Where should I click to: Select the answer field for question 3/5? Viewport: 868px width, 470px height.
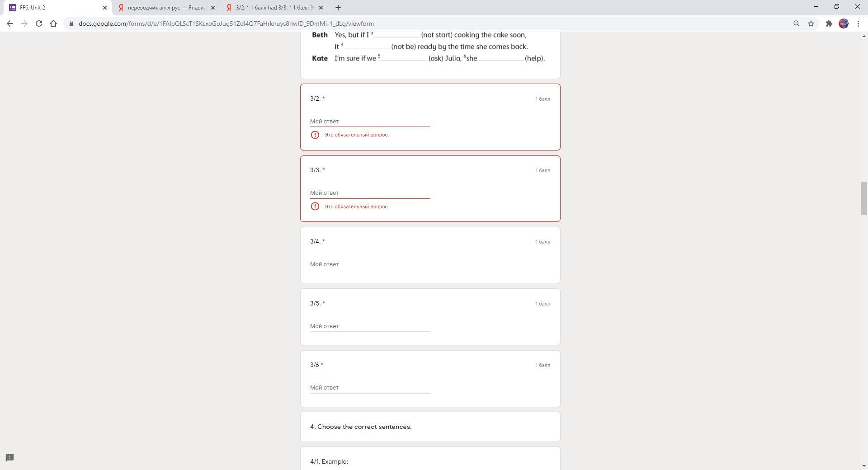point(370,326)
